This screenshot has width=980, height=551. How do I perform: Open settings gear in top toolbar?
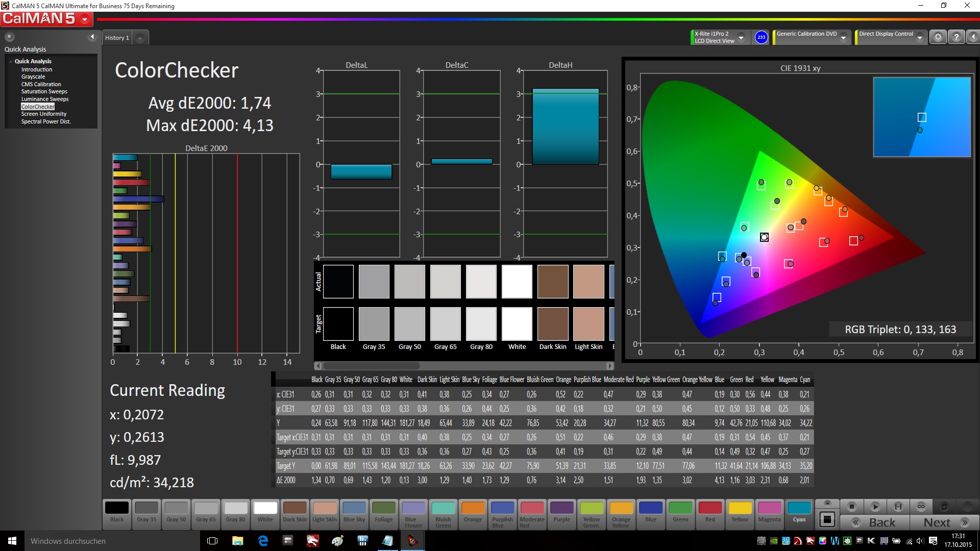[938, 37]
